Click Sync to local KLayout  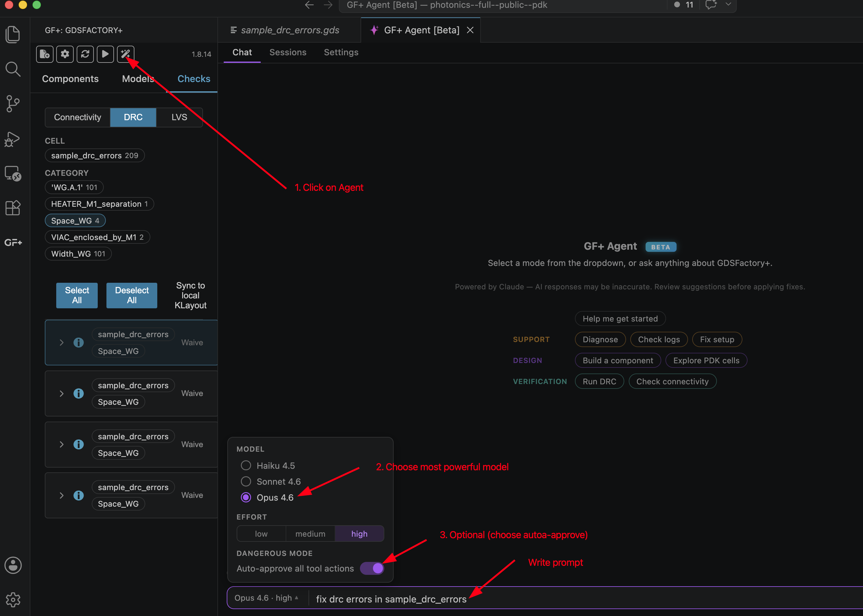(x=191, y=295)
